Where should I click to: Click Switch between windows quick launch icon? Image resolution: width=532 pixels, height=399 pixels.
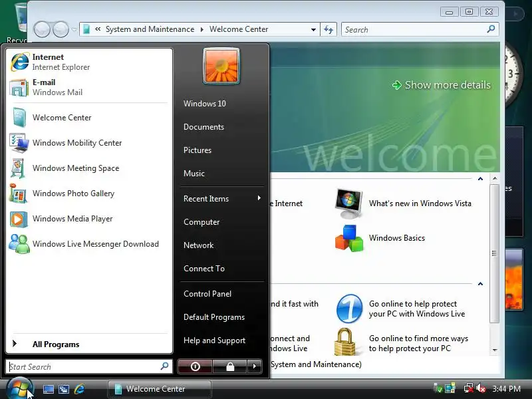pos(64,389)
